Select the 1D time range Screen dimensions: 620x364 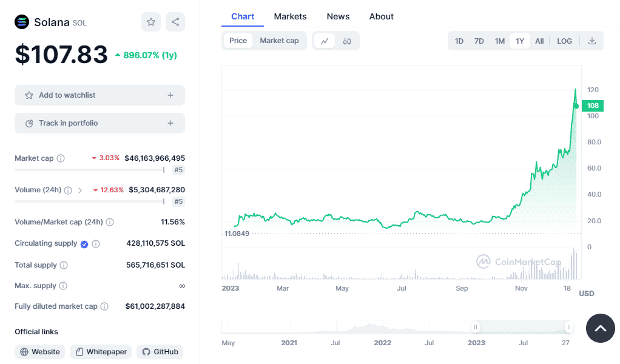tap(459, 41)
